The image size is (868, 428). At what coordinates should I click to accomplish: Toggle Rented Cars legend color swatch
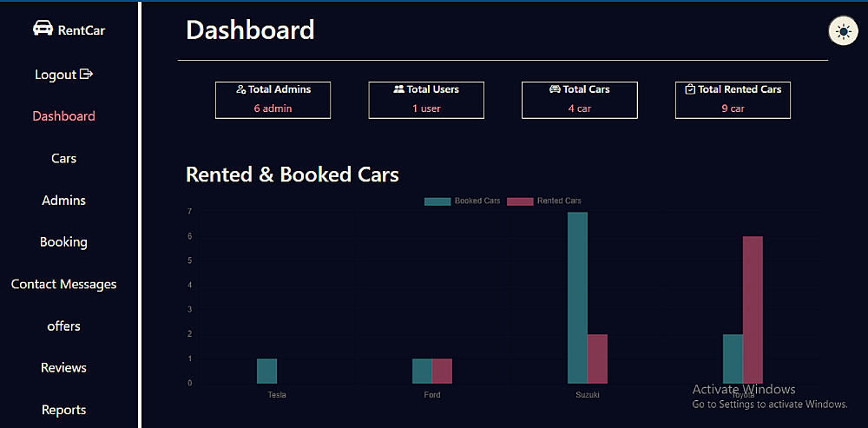click(520, 201)
